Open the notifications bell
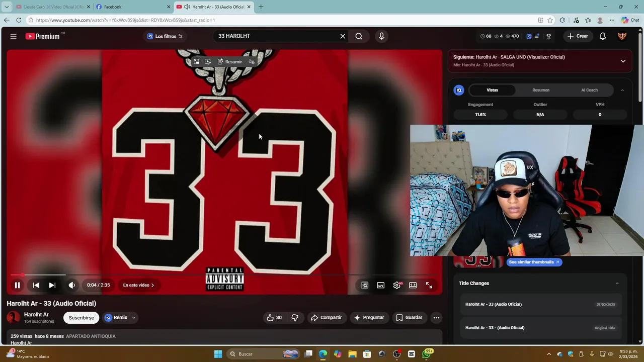 [603, 36]
